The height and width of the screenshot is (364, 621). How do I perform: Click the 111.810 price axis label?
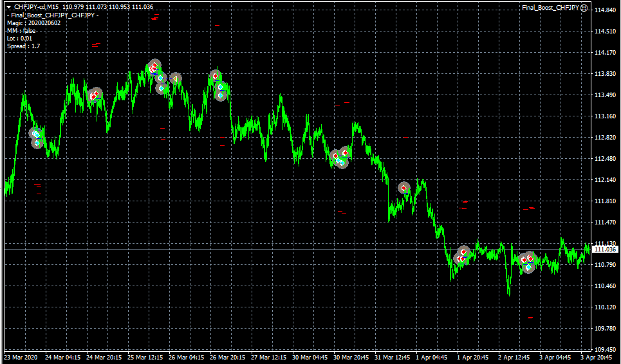606,201
